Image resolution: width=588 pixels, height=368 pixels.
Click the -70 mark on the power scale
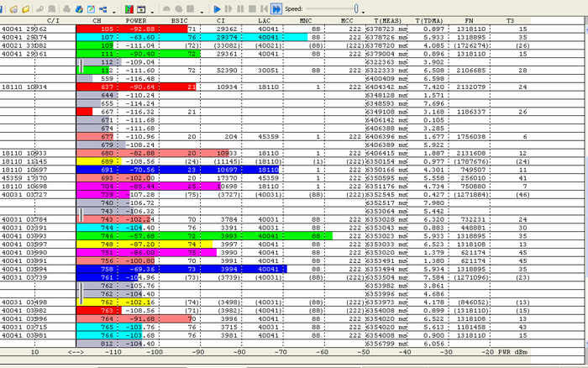281,352
